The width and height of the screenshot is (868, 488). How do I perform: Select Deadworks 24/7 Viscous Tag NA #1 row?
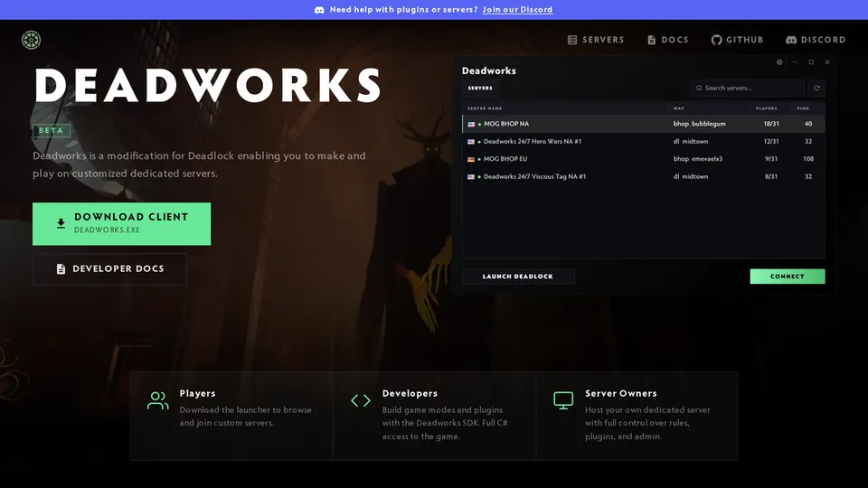(x=643, y=176)
